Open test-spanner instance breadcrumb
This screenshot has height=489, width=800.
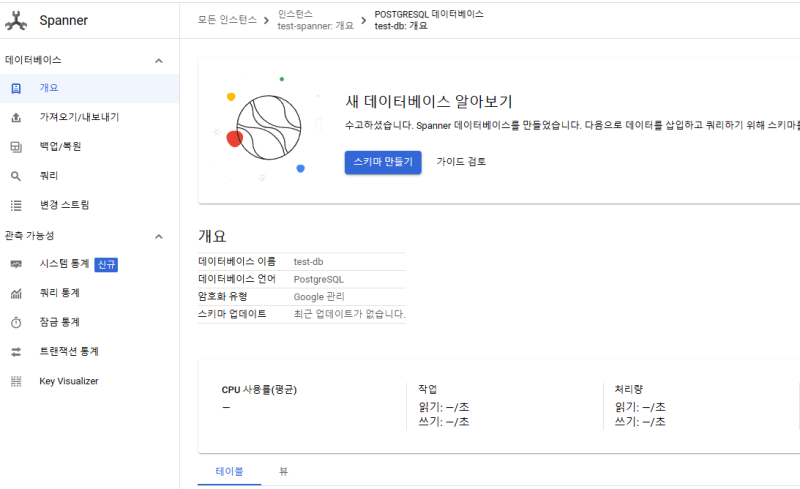(x=315, y=20)
